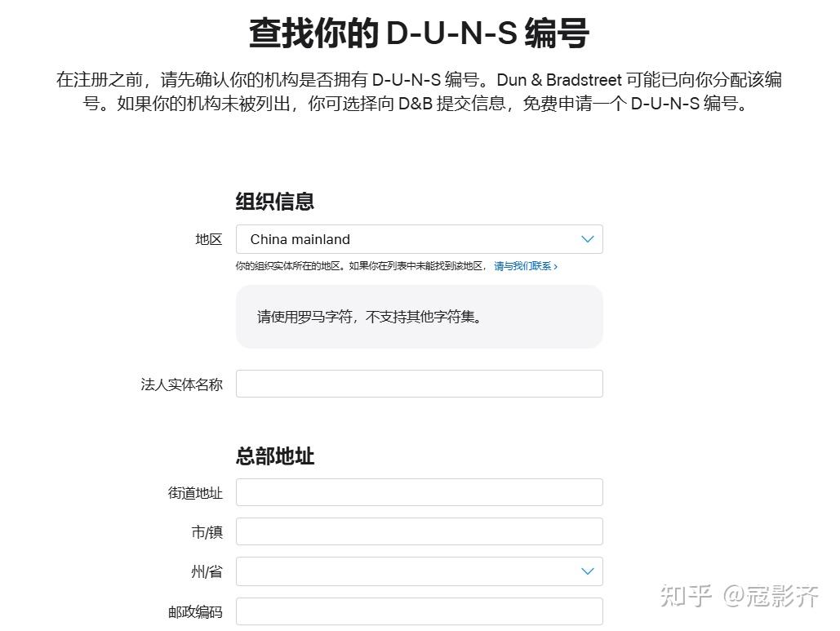This screenshot has width=840, height=631.
Task: Click the 邮政编码 postal code input
Action: pyautogui.click(x=419, y=611)
